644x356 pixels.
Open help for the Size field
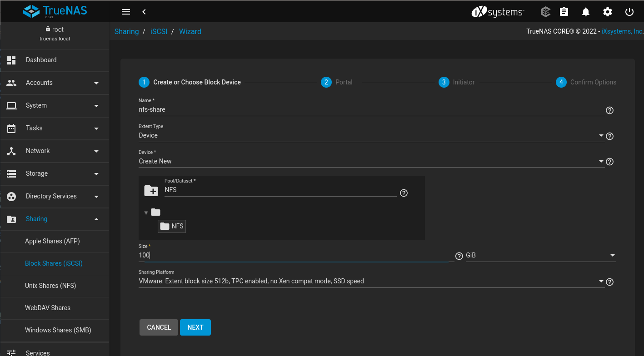459,256
